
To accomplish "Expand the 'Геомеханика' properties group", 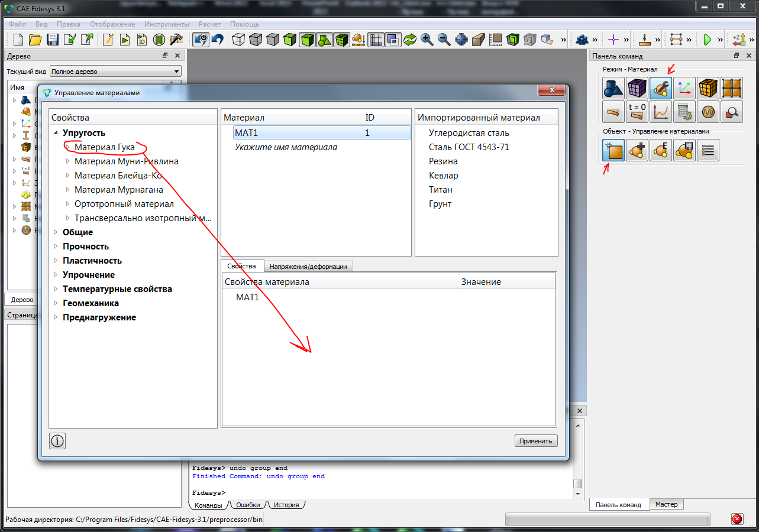I will [x=56, y=303].
